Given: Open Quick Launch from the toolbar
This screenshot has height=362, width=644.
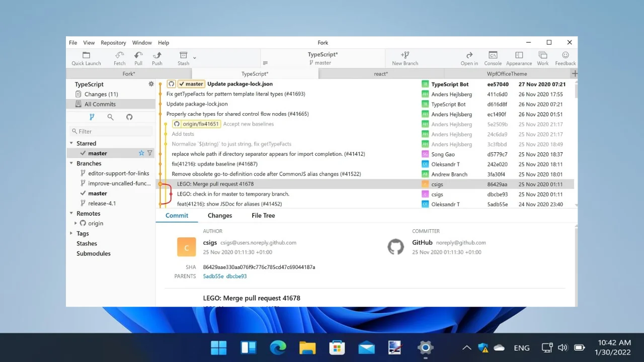Looking at the screenshot, I should pos(86,58).
